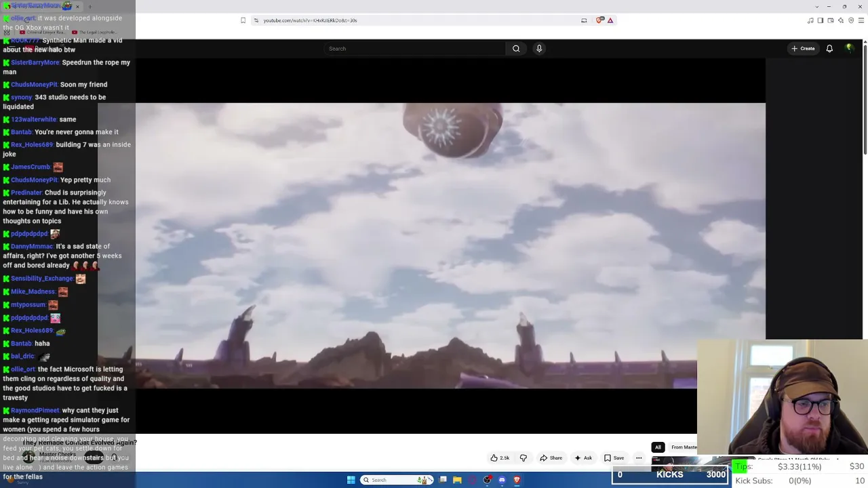868x488 pixels.
Task: Open File Explorer from the taskbar
Action: [457, 480]
